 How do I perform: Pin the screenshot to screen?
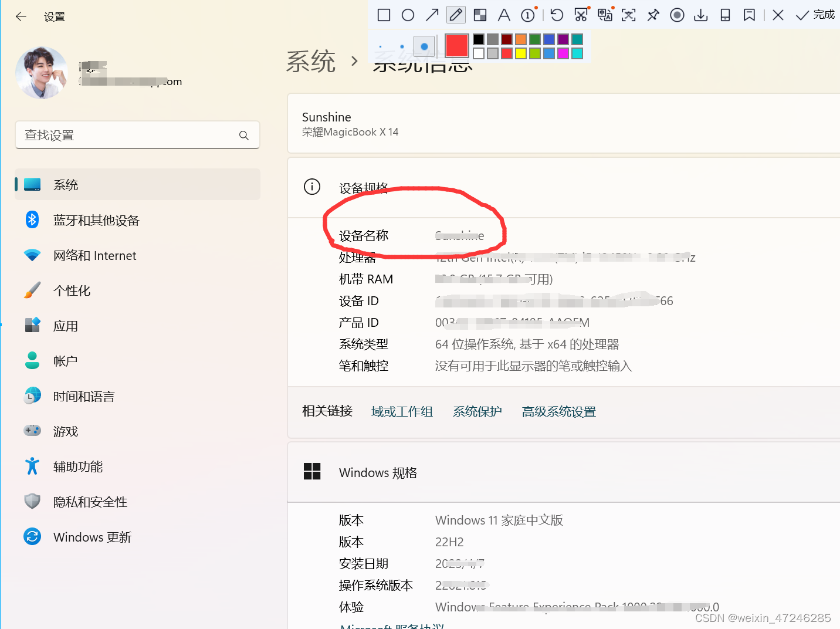(x=653, y=15)
